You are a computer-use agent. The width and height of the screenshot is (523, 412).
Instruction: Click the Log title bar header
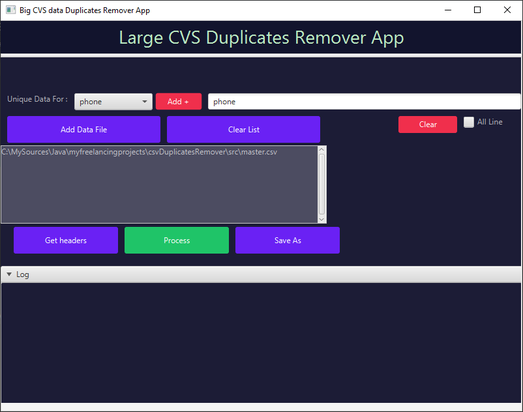[261, 275]
